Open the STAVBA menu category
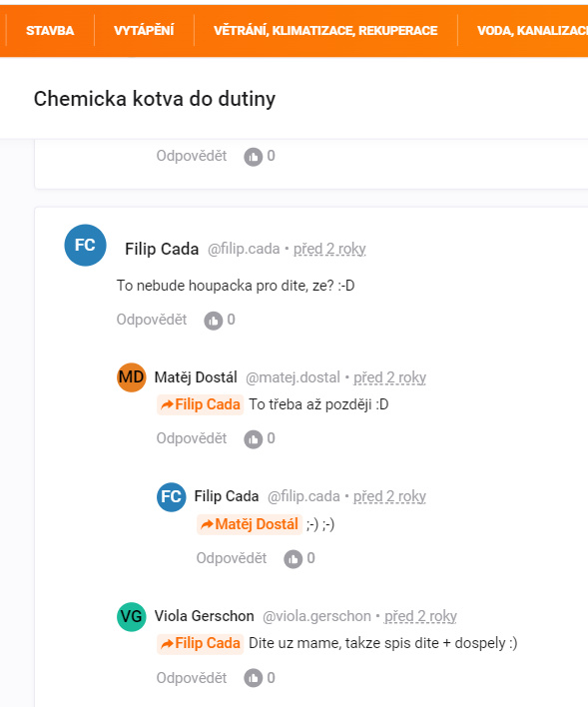588x707 pixels. (50, 31)
